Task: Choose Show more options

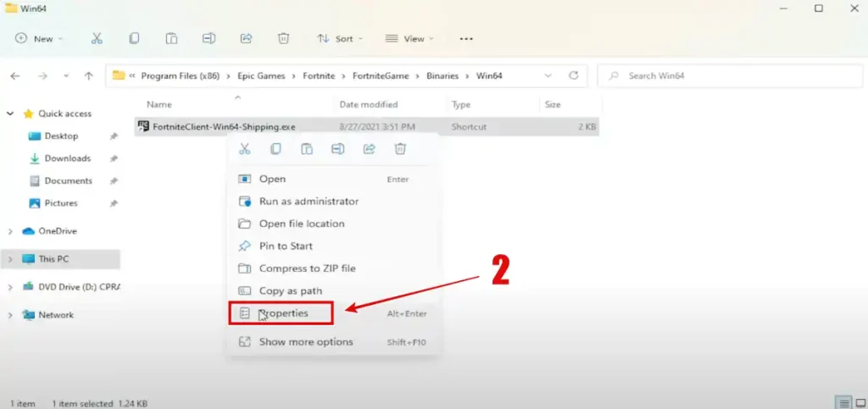Action: [x=332, y=341]
